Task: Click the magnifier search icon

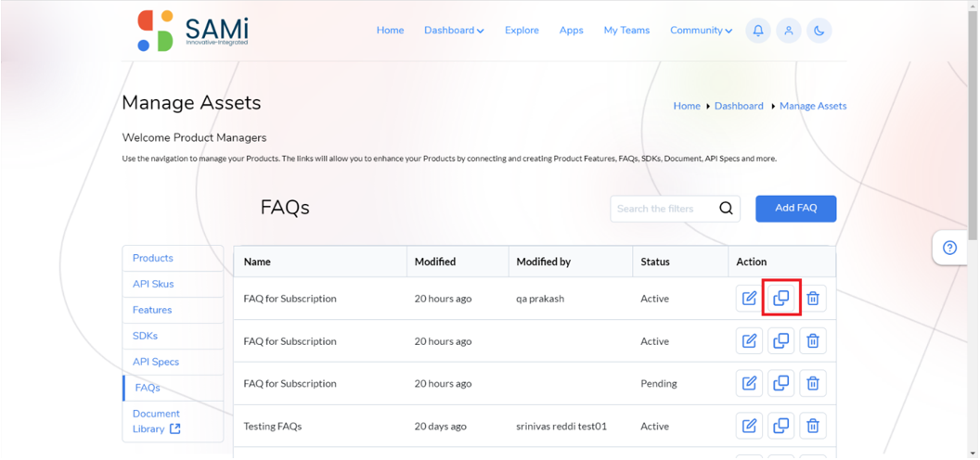Action: coord(726,209)
